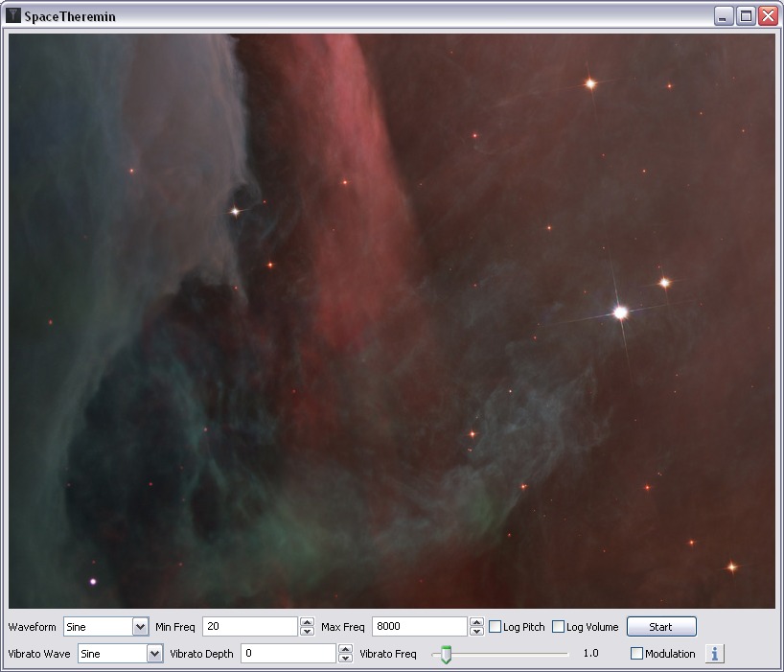784x672 pixels.
Task: Open the Vibrato Wave dropdown
Action: 154,654
